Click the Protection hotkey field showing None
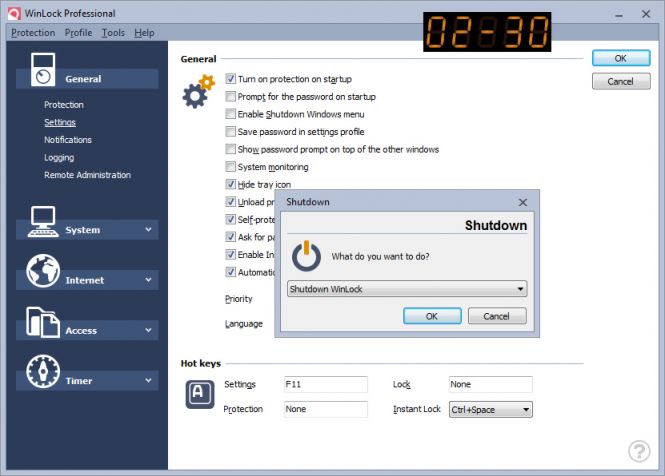 click(x=325, y=409)
